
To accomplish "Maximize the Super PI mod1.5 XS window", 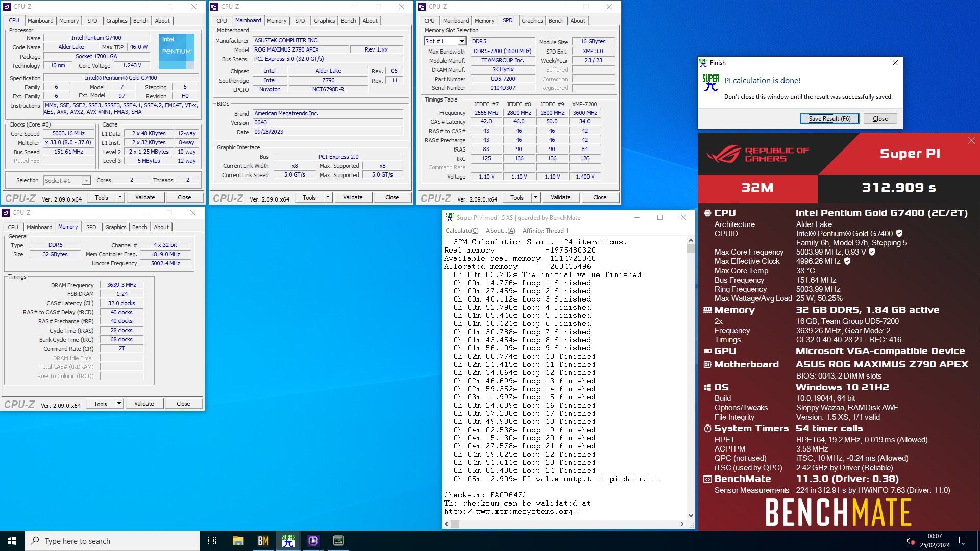I will (659, 217).
